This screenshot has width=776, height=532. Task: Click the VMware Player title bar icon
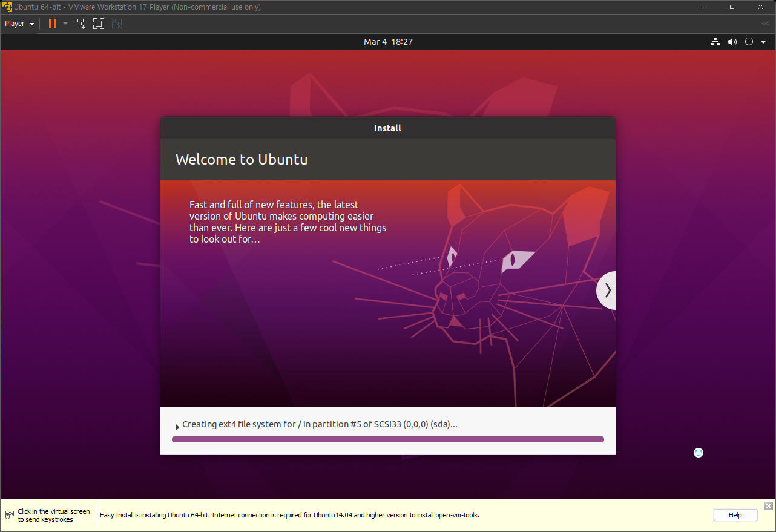[7, 7]
